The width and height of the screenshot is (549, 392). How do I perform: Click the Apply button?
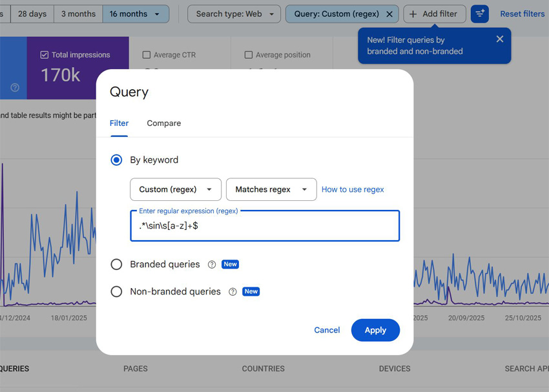pyautogui.click(x=375, y=330)
